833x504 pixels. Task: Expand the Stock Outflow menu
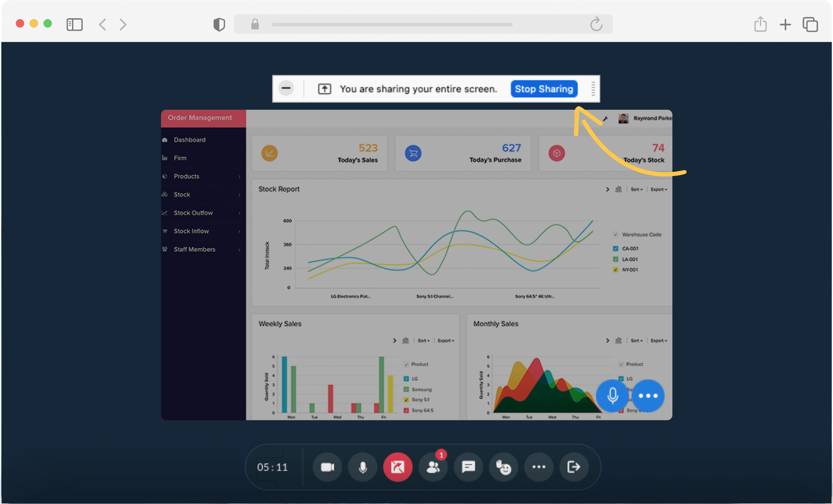(203, 213)
